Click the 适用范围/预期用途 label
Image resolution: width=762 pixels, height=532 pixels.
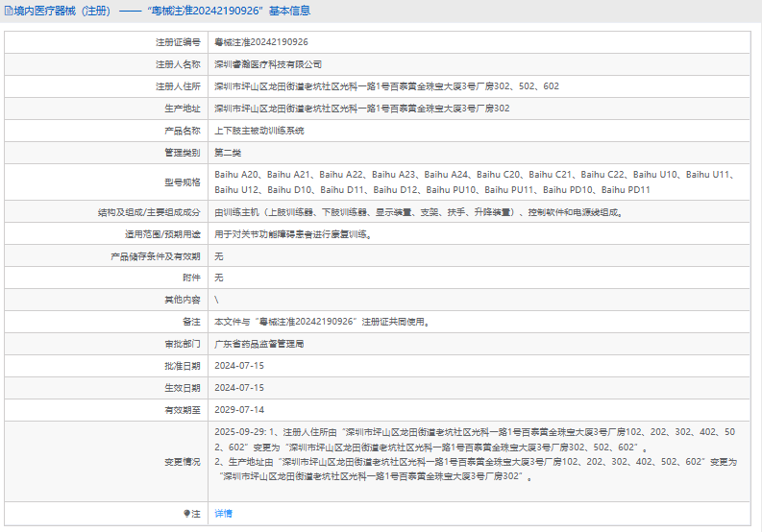[162, 234]
